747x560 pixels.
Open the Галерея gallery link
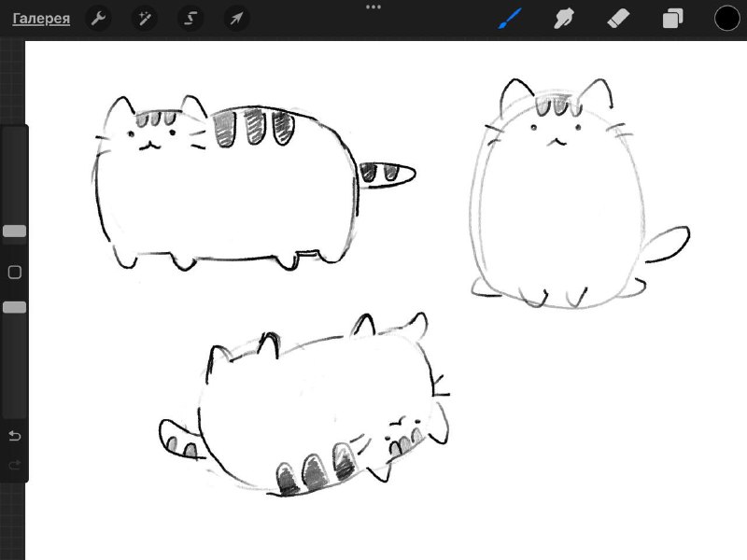click(41, 19)
